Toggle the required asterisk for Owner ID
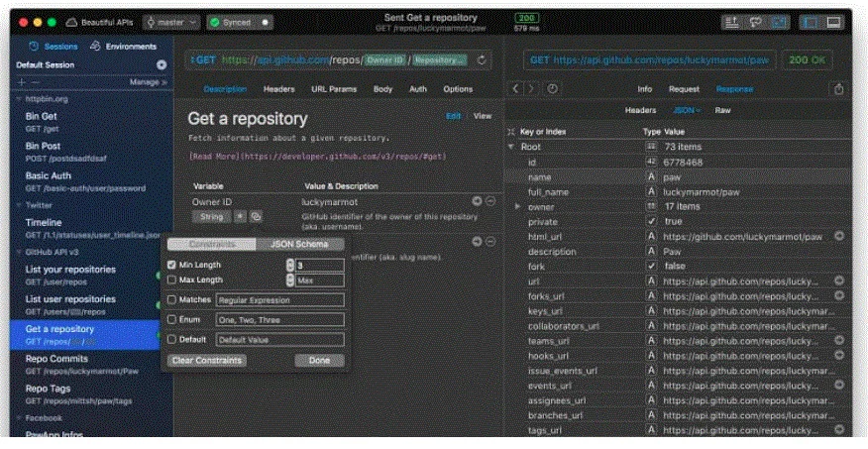868x449 pixels. pyautogui.click(x=240, y=217)
